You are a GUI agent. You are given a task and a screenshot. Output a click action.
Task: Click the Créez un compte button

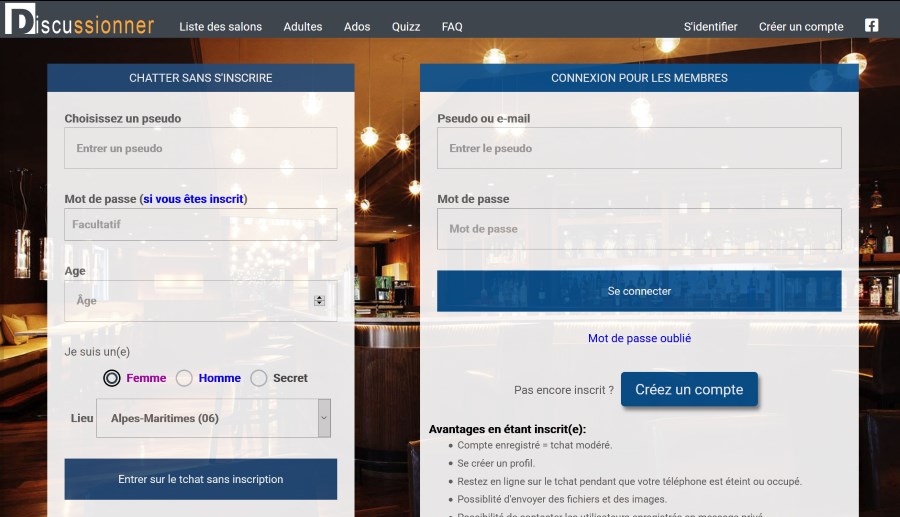coord(689,390)
